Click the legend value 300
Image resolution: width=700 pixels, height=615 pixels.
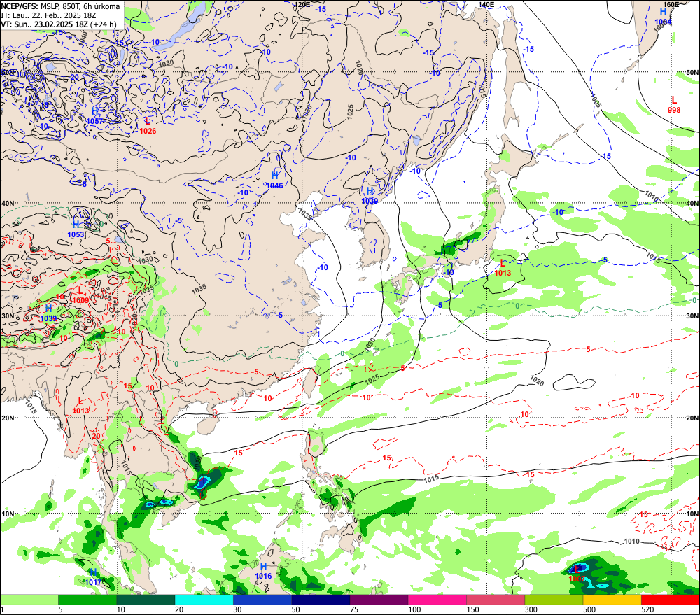pos(531,609)
